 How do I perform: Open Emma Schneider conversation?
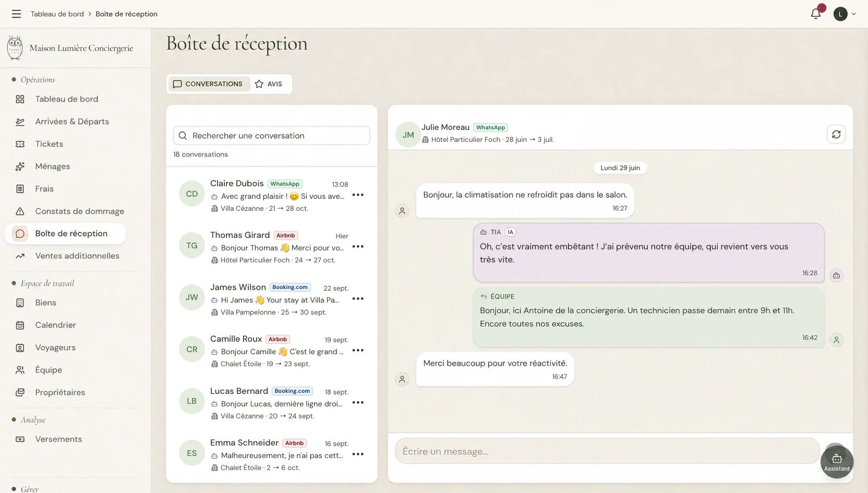271,454
